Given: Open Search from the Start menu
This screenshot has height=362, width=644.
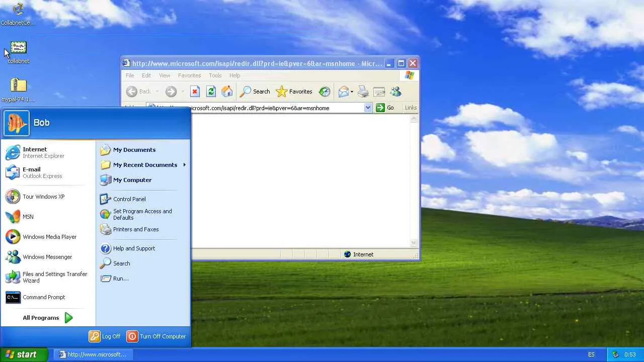Looking at the screenshot, I should tap(143, 263).
